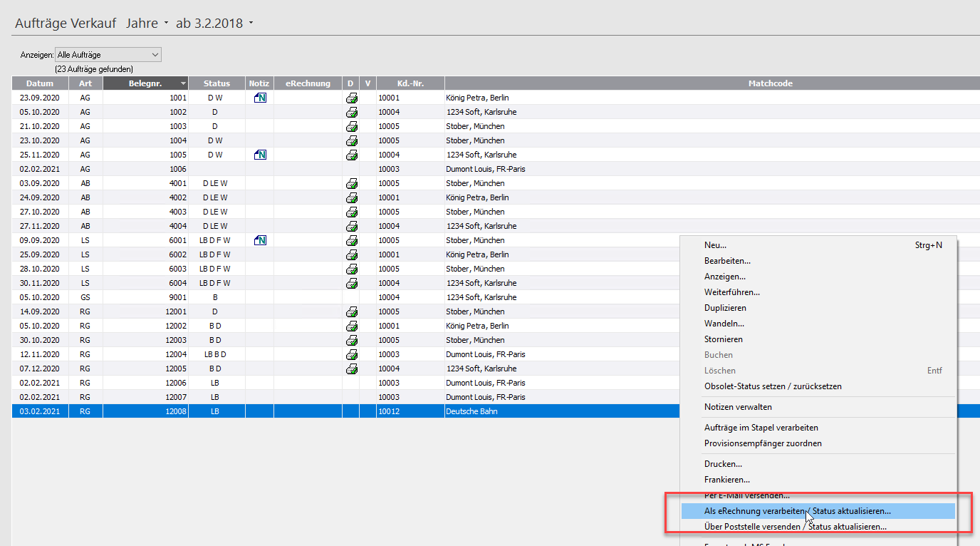Open the note icon on order 1005
980x546 pixels.
pos(260,155)
